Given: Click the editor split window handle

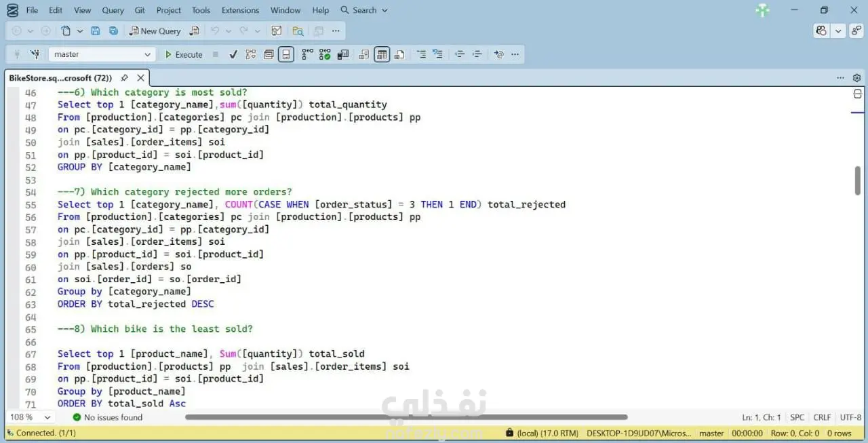Looking at the screenshot, I should [x=857, y=94].
